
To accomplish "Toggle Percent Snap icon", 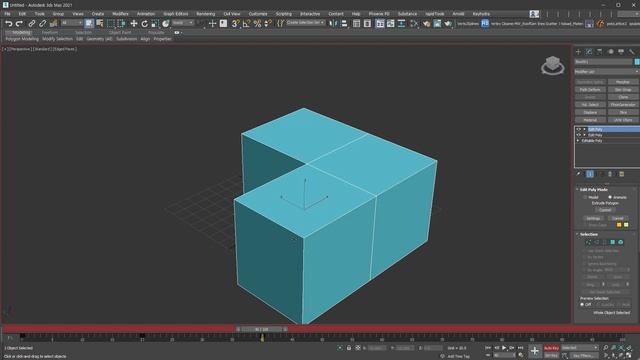I will pos(257,24).
